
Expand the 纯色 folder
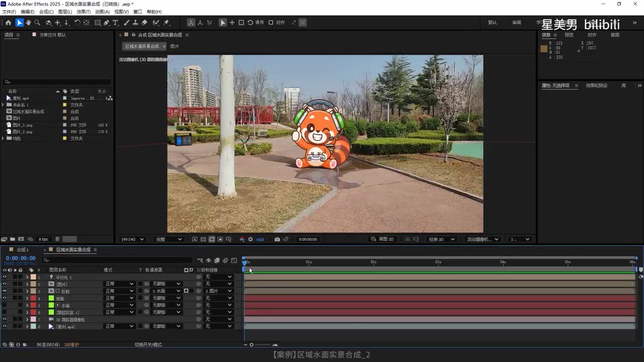pos(3,138)
